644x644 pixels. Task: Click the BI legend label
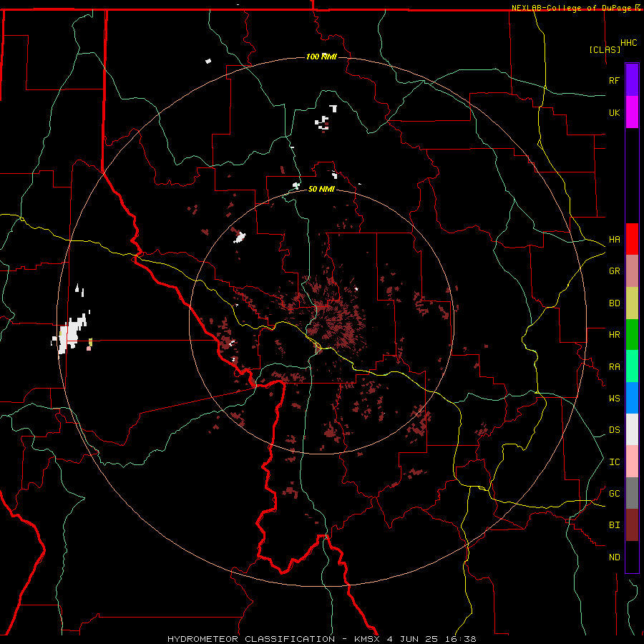(614, 525)
